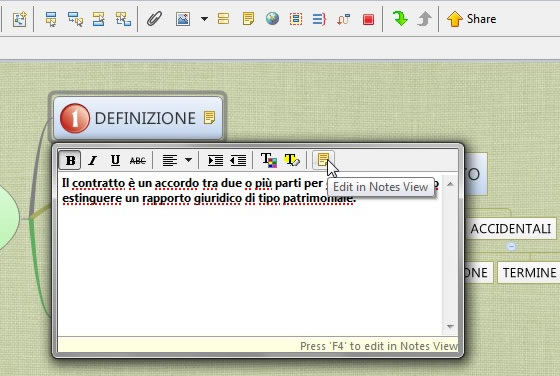This screenshot has height=376, width=560.
Task: Add a summary with the bracket icon
Action: click(319, 19)
